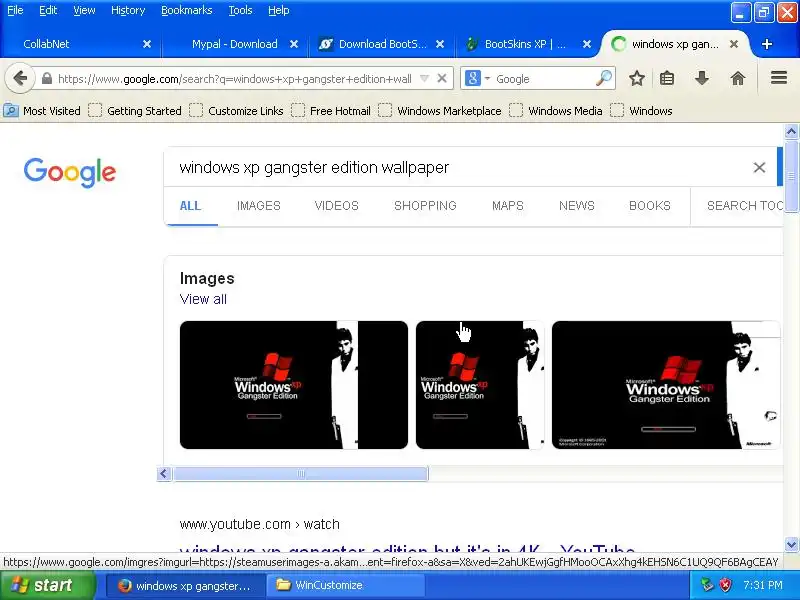Switch to NEWS results

coord(577,206)
